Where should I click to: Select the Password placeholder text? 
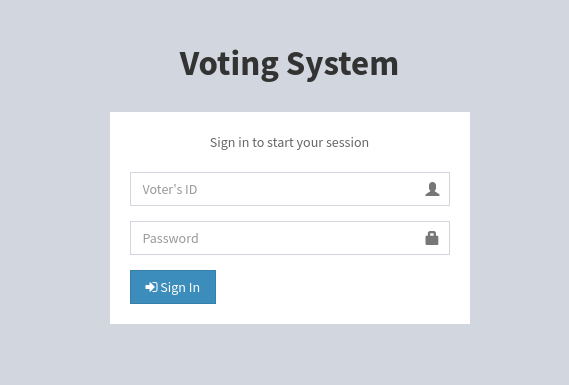point(171,238)
